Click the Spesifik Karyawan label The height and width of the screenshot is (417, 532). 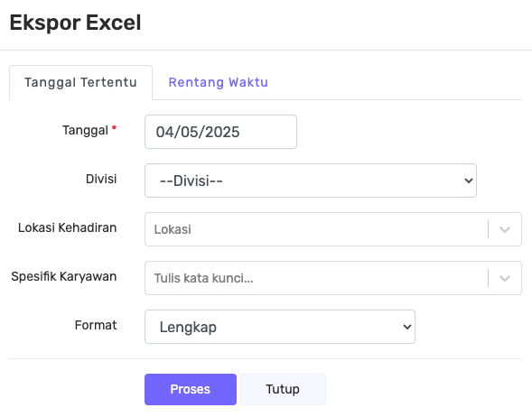(64, 276)
